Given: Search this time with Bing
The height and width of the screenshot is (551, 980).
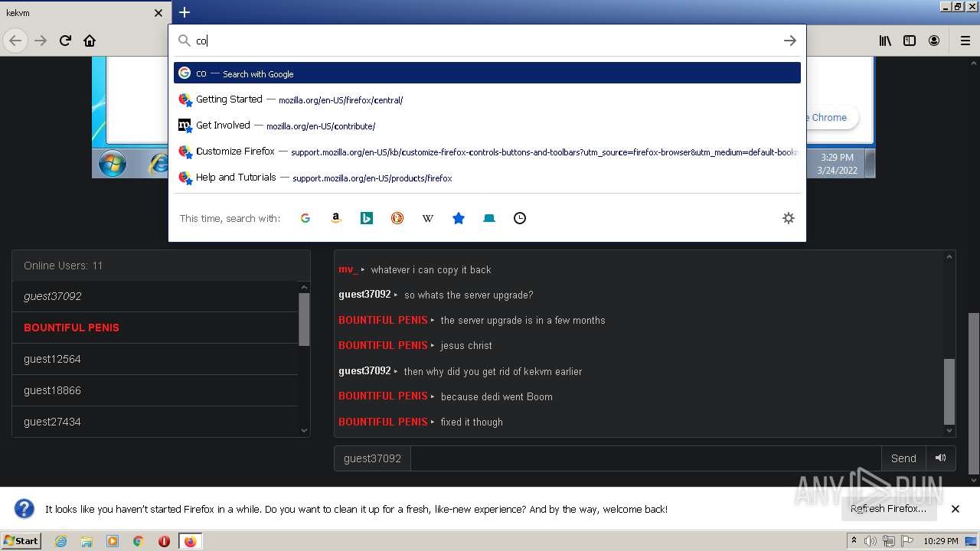Looking at the screenshot, I should (x=366, y=218).
